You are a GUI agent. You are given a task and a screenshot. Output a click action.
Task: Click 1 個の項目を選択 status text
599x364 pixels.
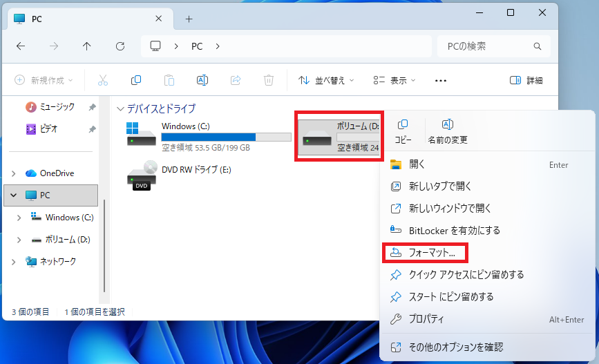click(95, 312)
